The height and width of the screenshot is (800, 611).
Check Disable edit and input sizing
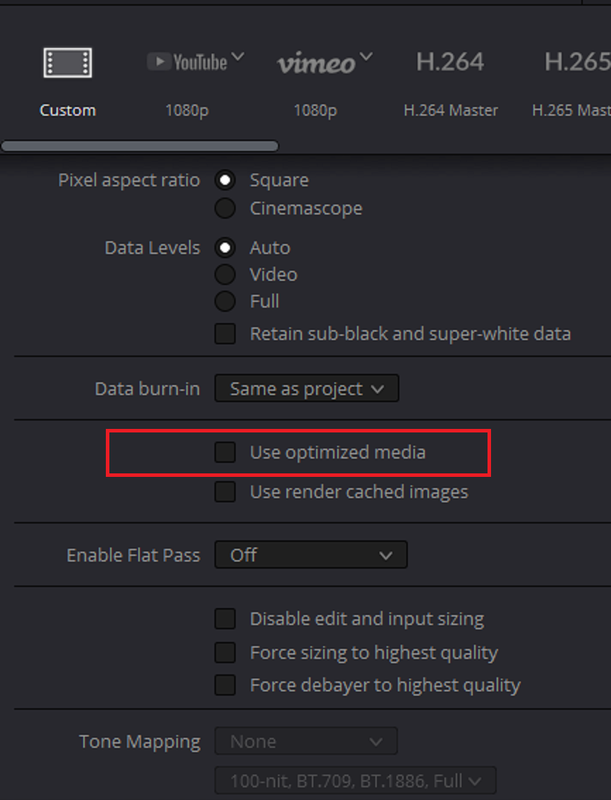[x=225, y=618]
